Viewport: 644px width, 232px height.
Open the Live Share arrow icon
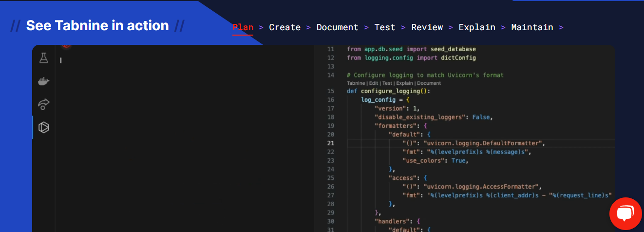coord(44,104)
